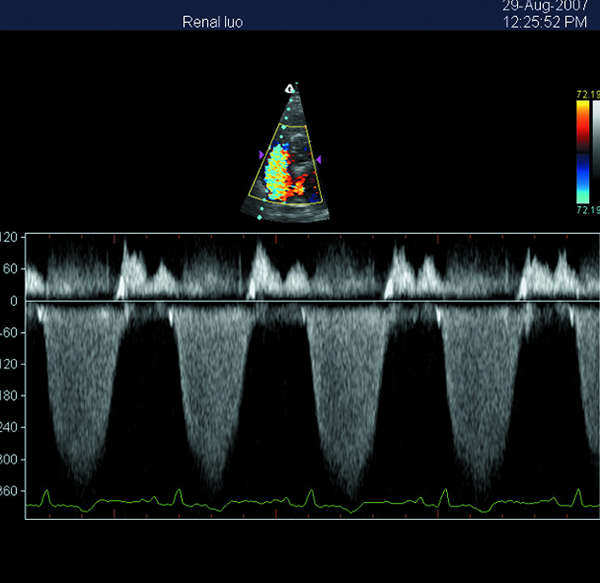The width and height of the screenshot is (600, 583).
Task: Click the 120 label on velocity axis
Action: click(x=11, y=238)
